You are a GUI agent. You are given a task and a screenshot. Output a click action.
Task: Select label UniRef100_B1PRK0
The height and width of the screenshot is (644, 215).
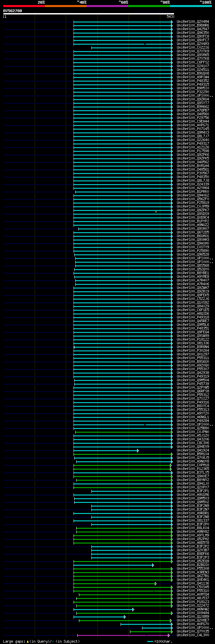193,191
